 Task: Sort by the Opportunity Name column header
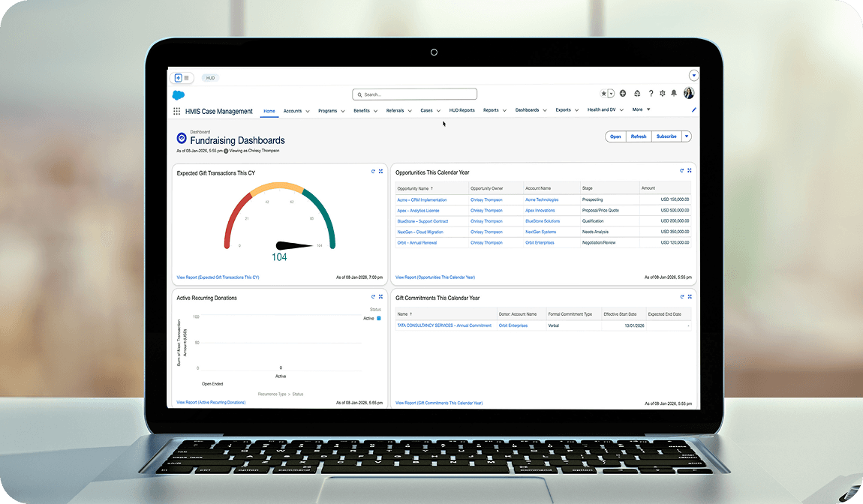point(416,188)
